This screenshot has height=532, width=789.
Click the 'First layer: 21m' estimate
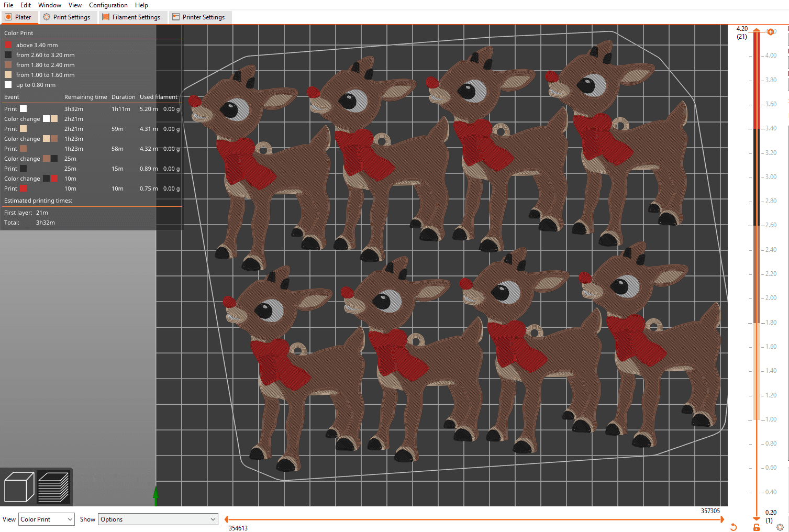[26, 213]
